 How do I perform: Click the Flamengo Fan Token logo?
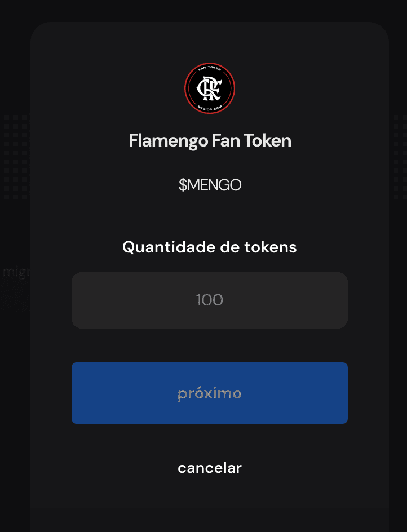tap(210, 88)
